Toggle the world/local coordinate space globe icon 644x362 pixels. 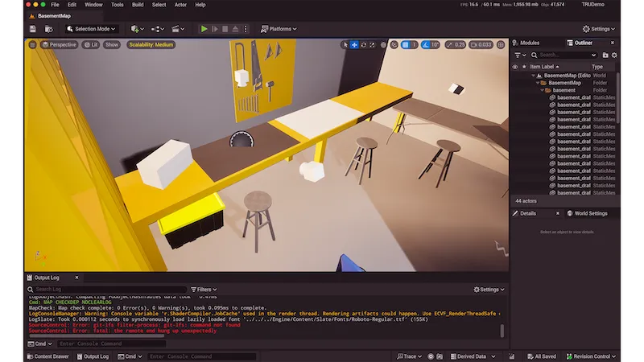tap(383, 45)
